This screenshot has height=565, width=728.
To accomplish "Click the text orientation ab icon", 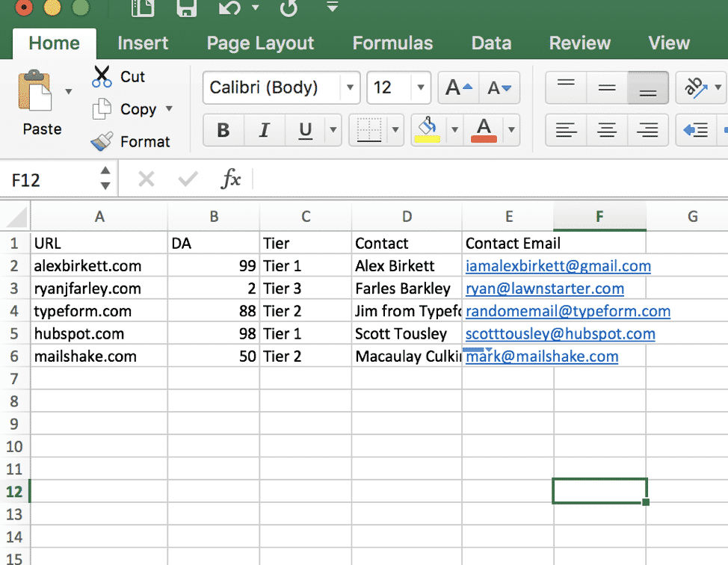I will click(x=695, y=87).
